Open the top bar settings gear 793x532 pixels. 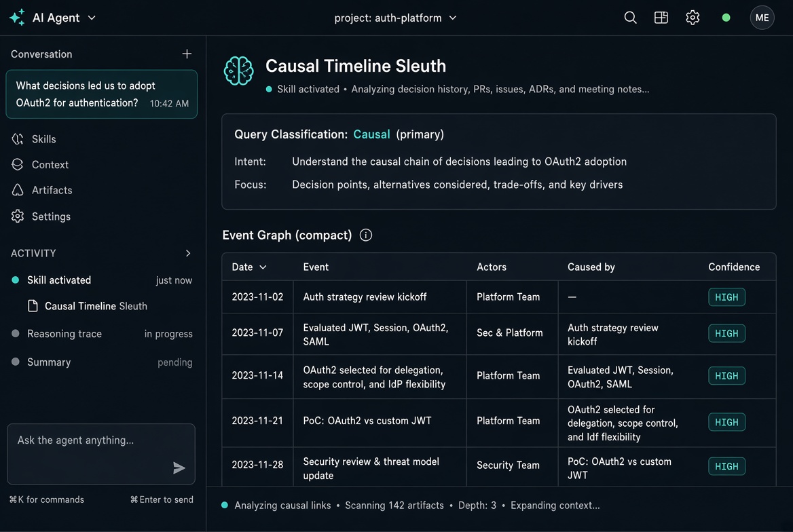coord(693,18)
